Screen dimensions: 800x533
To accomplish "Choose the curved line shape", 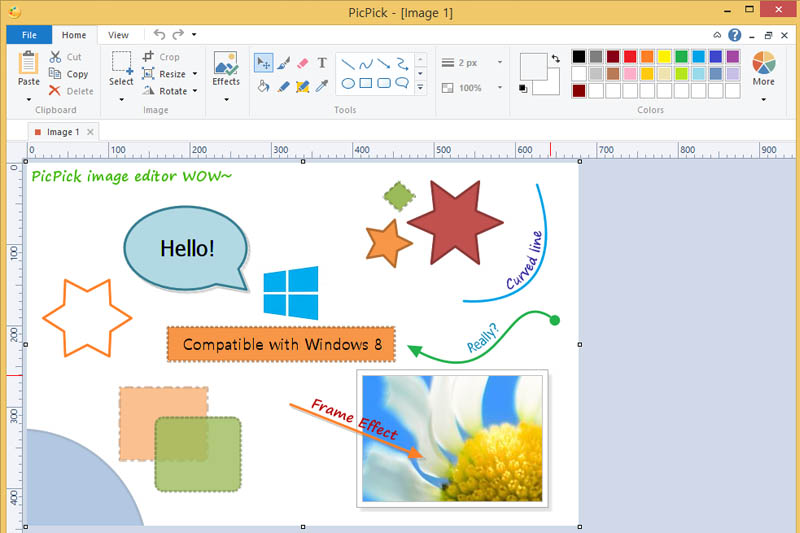I will click(x=366, y=64).
